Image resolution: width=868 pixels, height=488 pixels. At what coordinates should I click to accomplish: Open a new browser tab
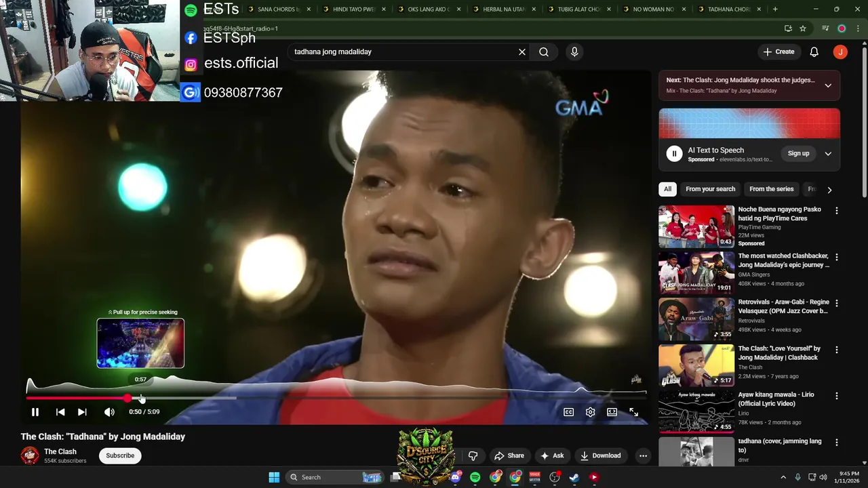tap(775, 9)
